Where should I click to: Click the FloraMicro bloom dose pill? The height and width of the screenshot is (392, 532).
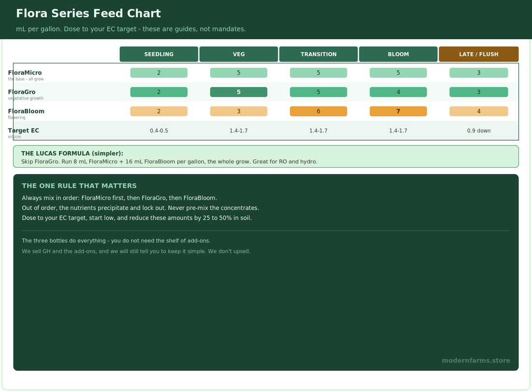(x=399, y=73)
